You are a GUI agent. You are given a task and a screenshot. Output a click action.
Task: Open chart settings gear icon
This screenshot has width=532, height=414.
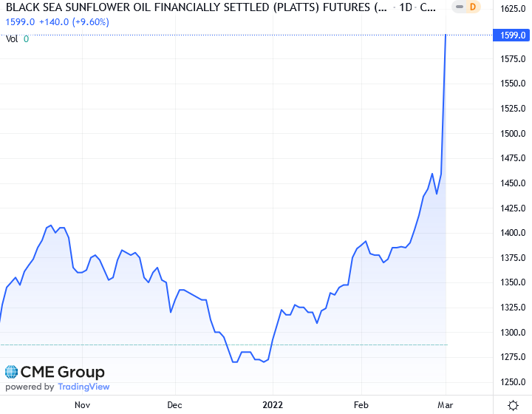[513, 404]
